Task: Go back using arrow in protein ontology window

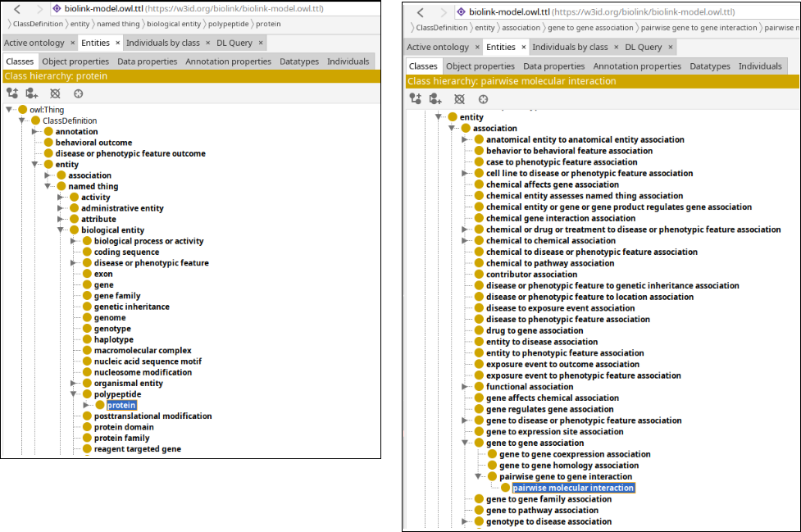Action: (x=17, y=9)
